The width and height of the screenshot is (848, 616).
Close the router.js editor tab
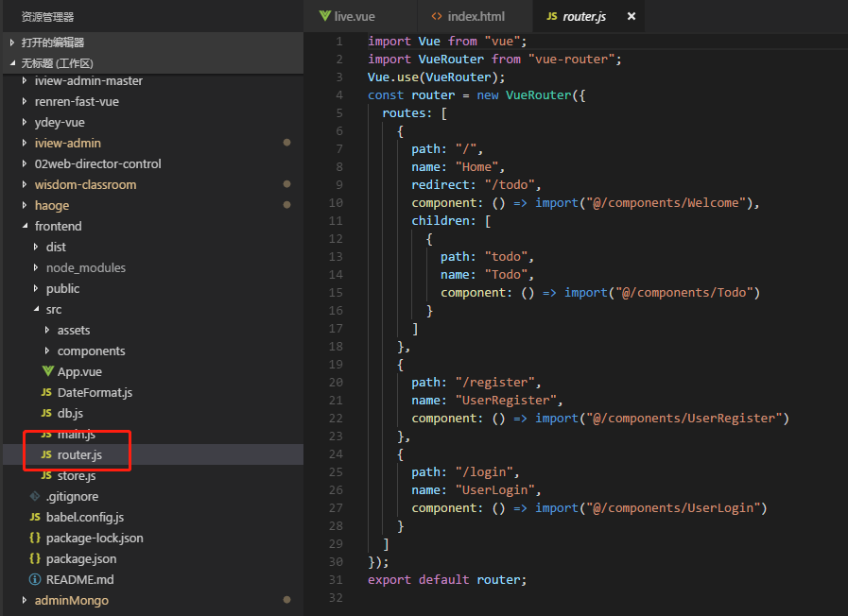(632, 17)
